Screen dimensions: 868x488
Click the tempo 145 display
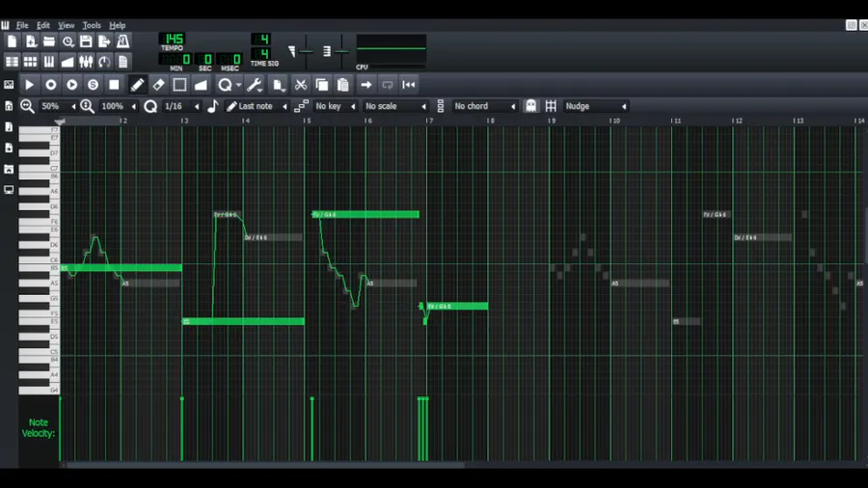173,39
